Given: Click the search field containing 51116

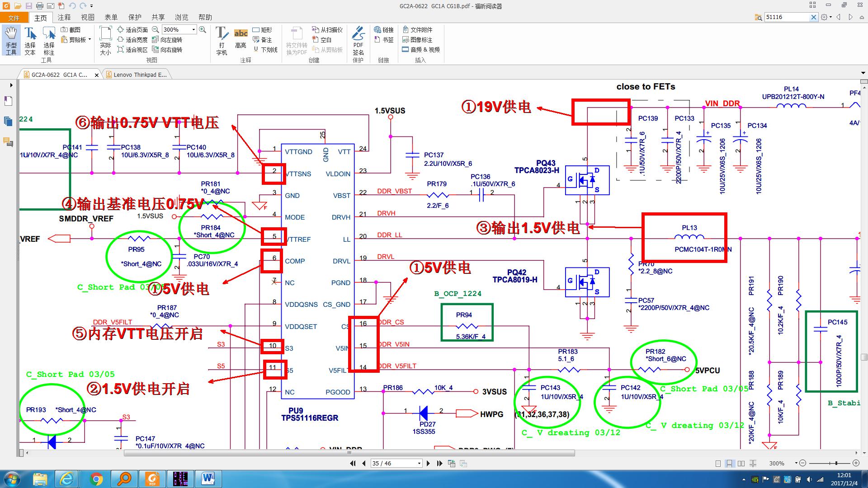Looking at the screenshot, I should (x=787, y=17).
